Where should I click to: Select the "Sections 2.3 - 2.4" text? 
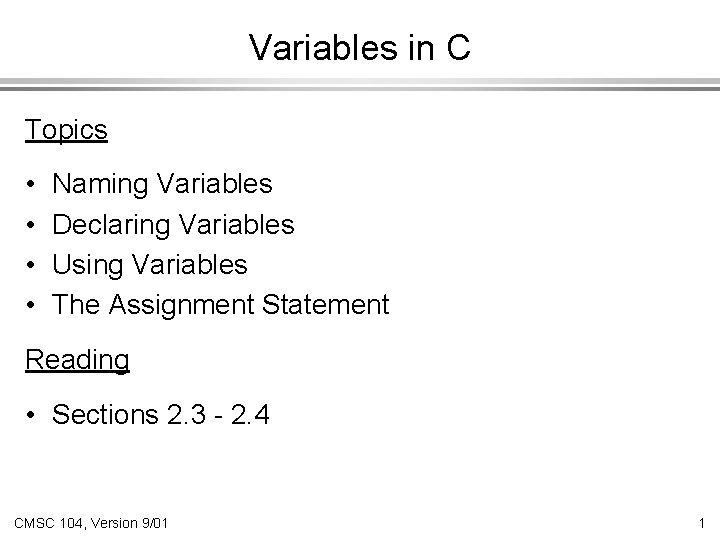point(158,414)
